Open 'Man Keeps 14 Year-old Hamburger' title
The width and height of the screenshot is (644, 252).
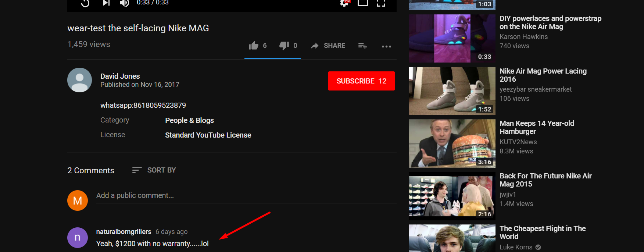point(537,127)
